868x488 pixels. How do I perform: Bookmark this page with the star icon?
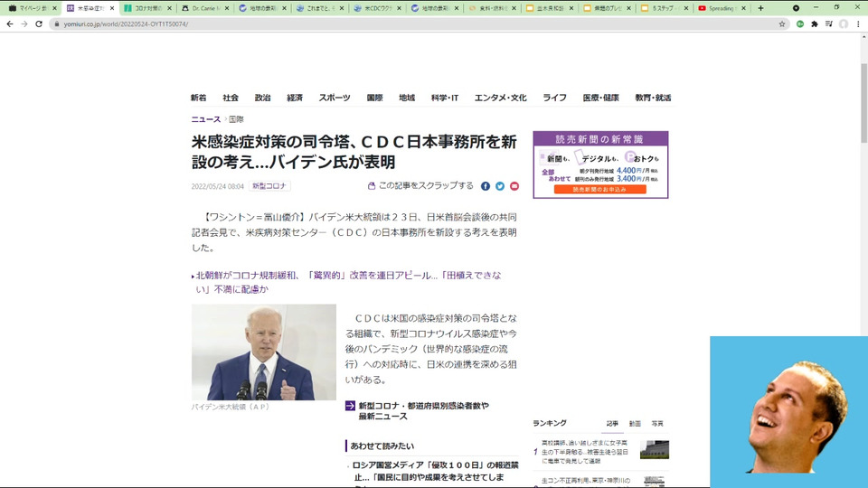[x=781, y=23]
